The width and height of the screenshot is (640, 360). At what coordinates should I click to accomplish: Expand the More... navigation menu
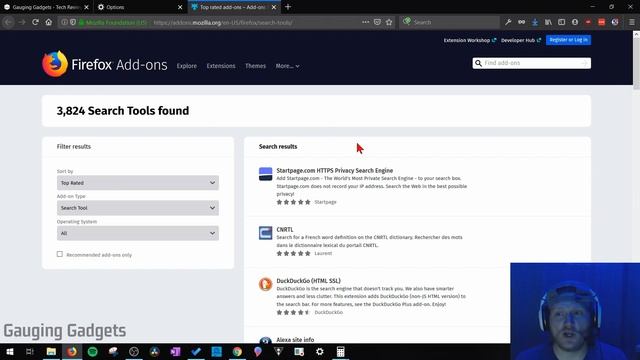tap(287, 66)
